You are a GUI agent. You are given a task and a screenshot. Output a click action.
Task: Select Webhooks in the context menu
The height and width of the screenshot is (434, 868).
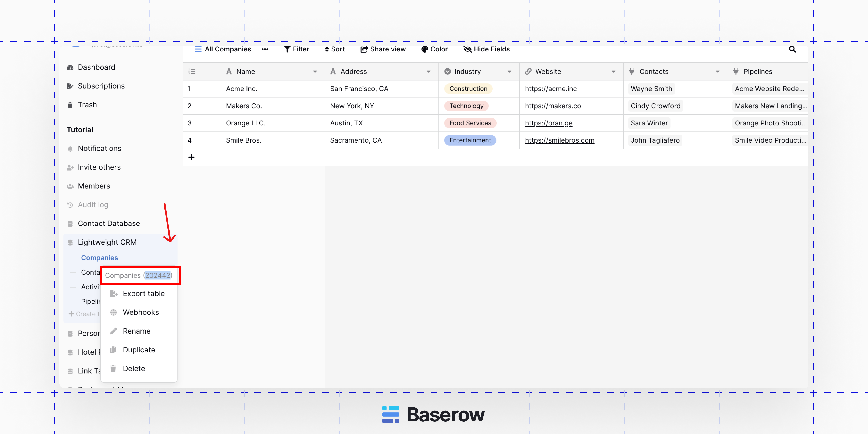point(140,312)
